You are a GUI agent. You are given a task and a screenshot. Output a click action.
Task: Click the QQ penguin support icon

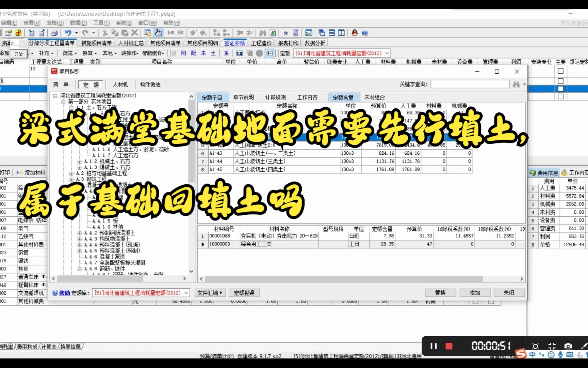[355, 33]
